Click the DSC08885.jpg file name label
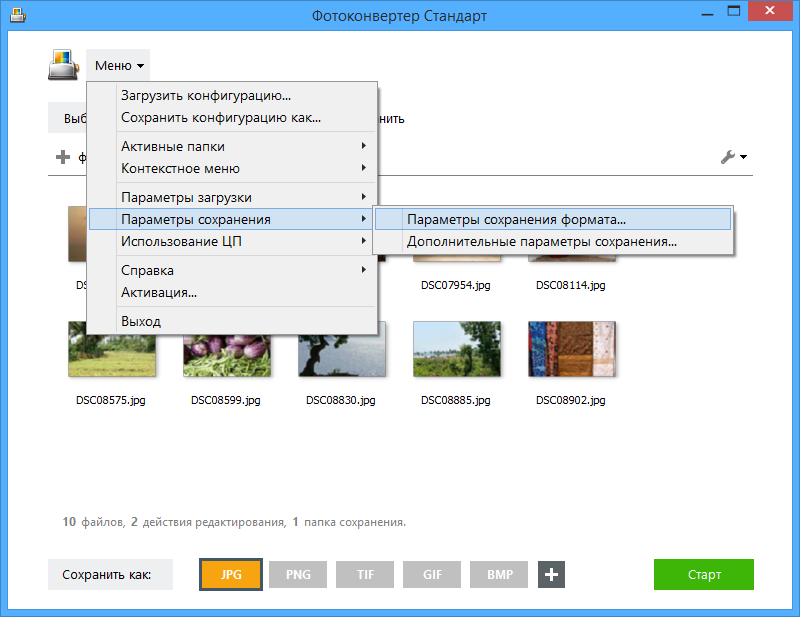Viewport: 800px width, 617px height. tap(456, 400)
